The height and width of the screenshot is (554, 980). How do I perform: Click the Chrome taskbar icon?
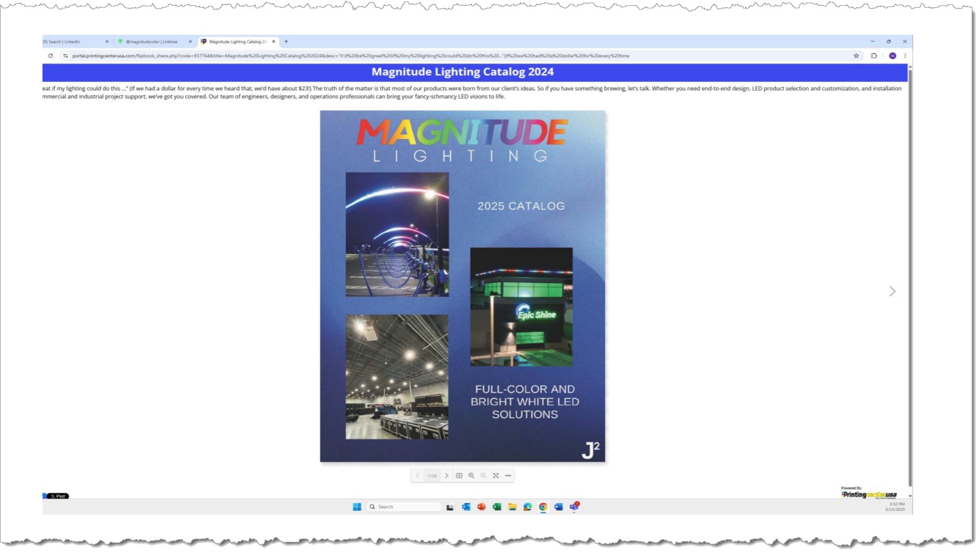pos(543,507)
